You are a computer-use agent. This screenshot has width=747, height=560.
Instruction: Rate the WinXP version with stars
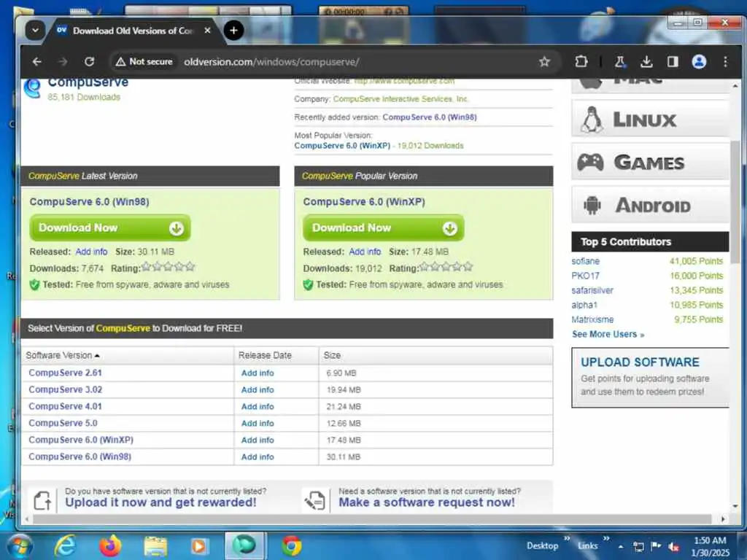coord(446,267)
